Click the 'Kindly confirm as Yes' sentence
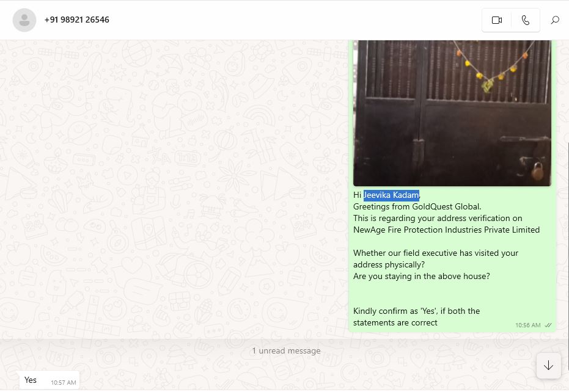569x392 pixels. 416,317
